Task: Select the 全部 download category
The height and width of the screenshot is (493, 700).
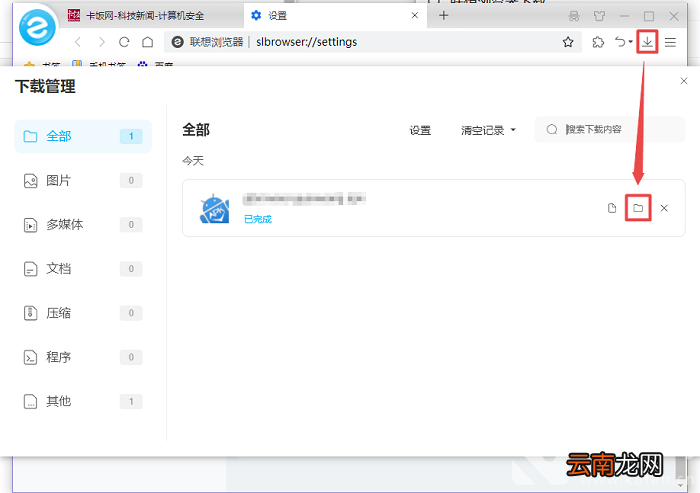Action: (x=83, y=136)
